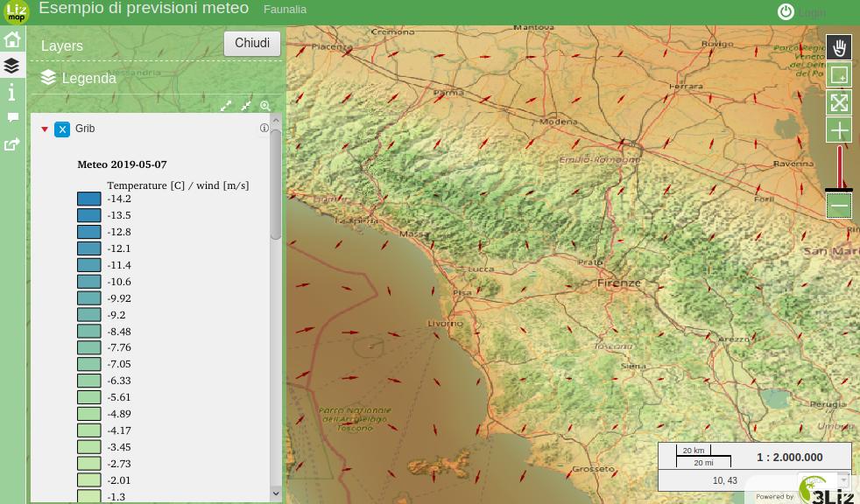
Task: Click the Lizmap home icon in sidebar
Action: [12, 39]
